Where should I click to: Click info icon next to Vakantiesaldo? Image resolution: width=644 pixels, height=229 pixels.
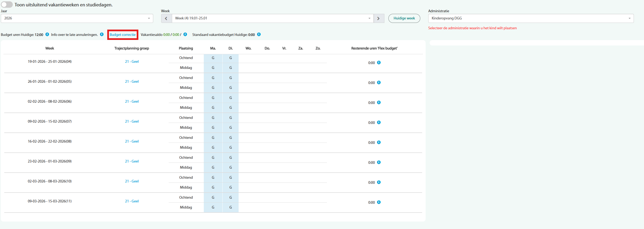(x=185, y=35)
